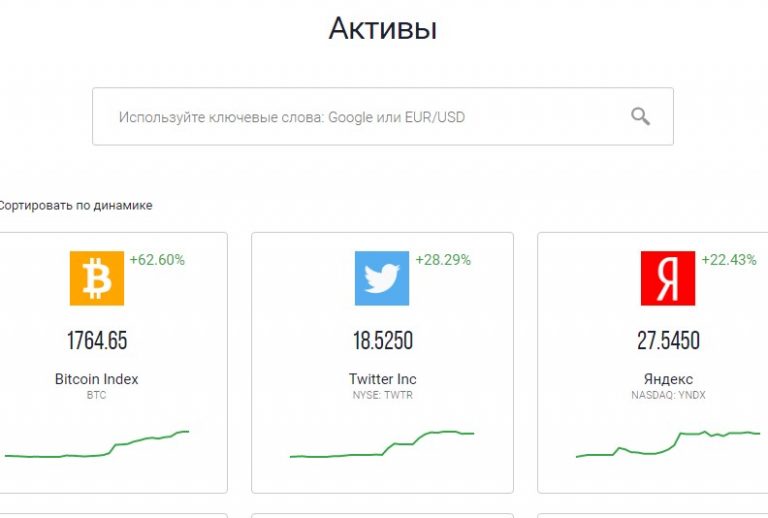The height and width of the screenshot is (518, 768).
Task: Click the NASDAQ: YNDX ticker label
Action: pyautogui.click(x=668, y=395)
